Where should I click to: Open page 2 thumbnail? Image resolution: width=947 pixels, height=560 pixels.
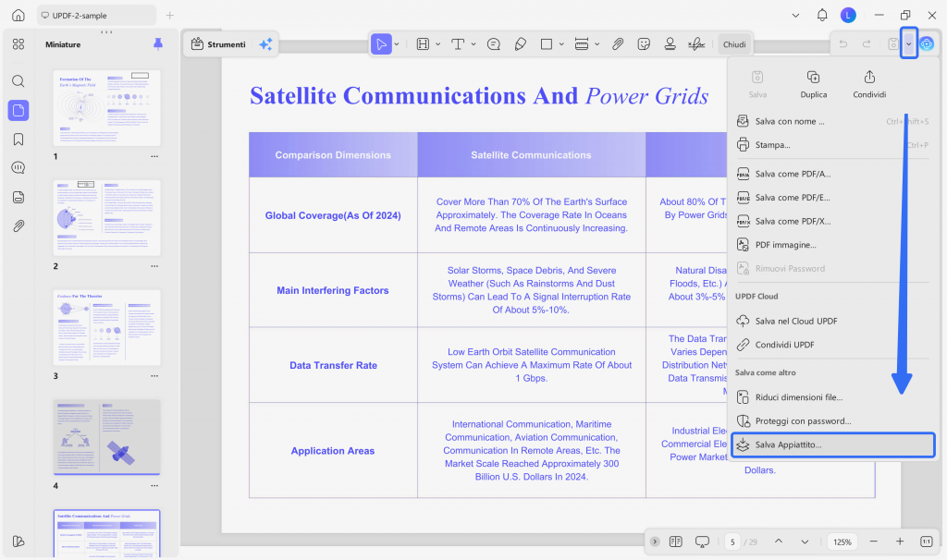pyautogui.click(x=107, y=218)
